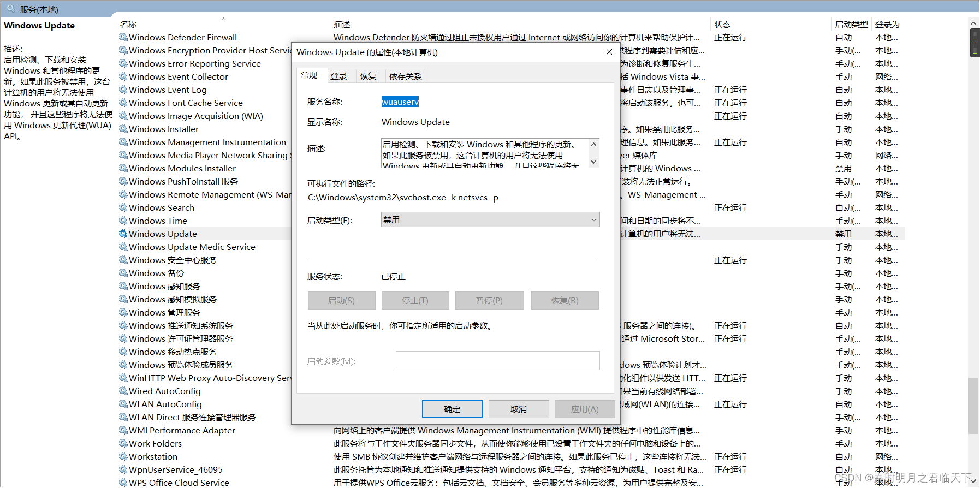The image size is (980, 488).
Task: Click gear icon beside Windows 管理服务
Action: pyautogui.click(x=123, y=312)
